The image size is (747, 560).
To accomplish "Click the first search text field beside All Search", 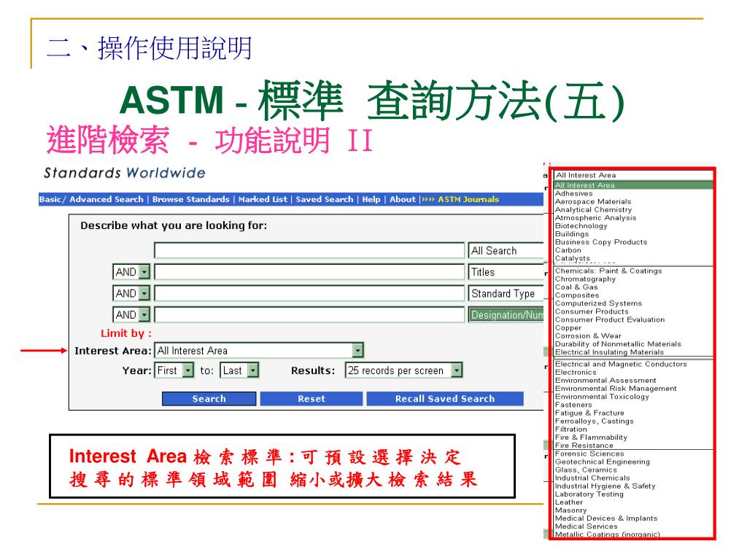I will [x=309, y=251].
